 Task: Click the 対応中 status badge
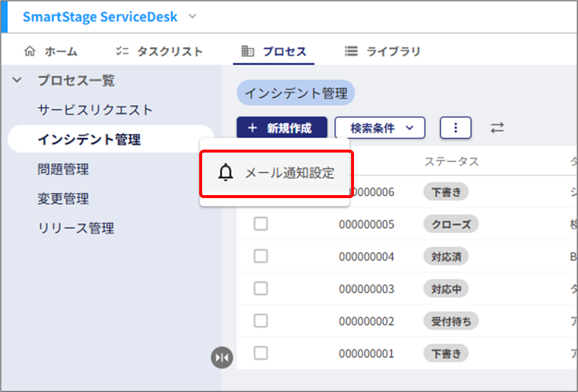tap(446, 289)
